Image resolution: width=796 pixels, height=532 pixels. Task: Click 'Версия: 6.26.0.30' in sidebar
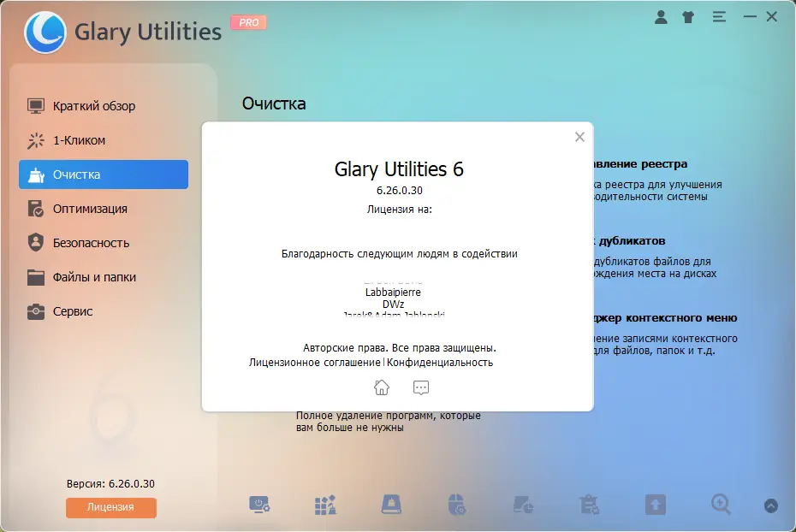coord(110,484)
